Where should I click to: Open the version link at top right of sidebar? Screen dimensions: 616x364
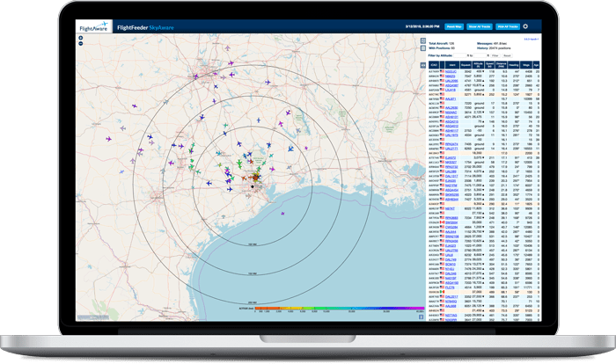pyautogui.click(x=530, y=40)
